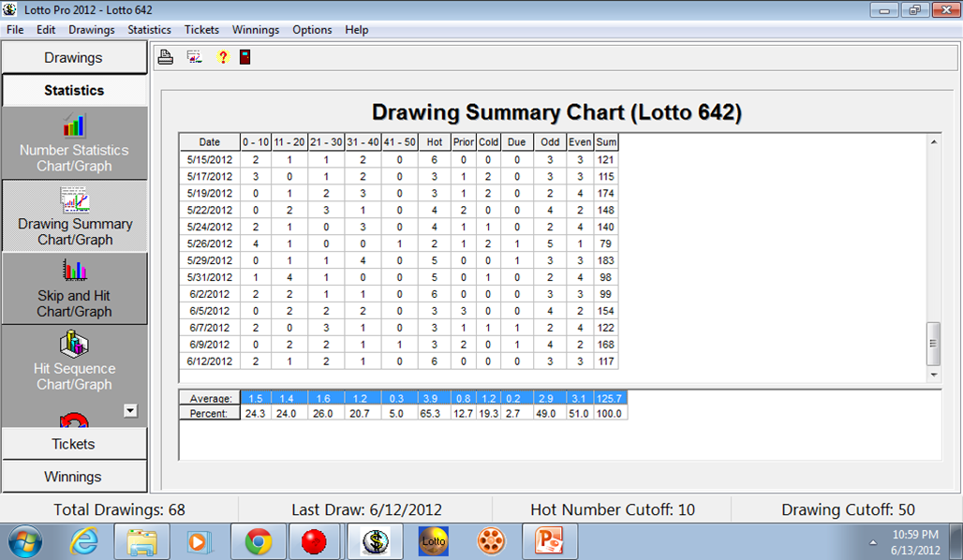Open PowerPoint from the taskbar
Screen dimensions: 963x560
[548, 541]
